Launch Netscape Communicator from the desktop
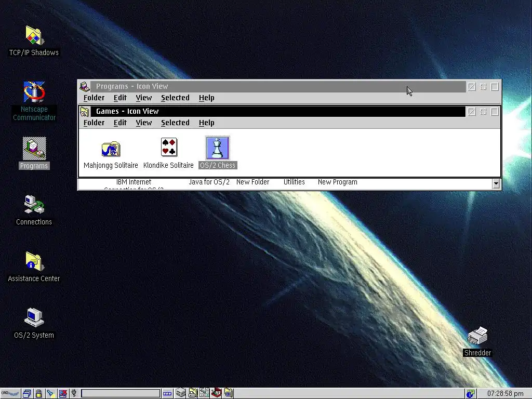Screen dimensions: 532x399 pyautogui.click(x=34, y=91)
